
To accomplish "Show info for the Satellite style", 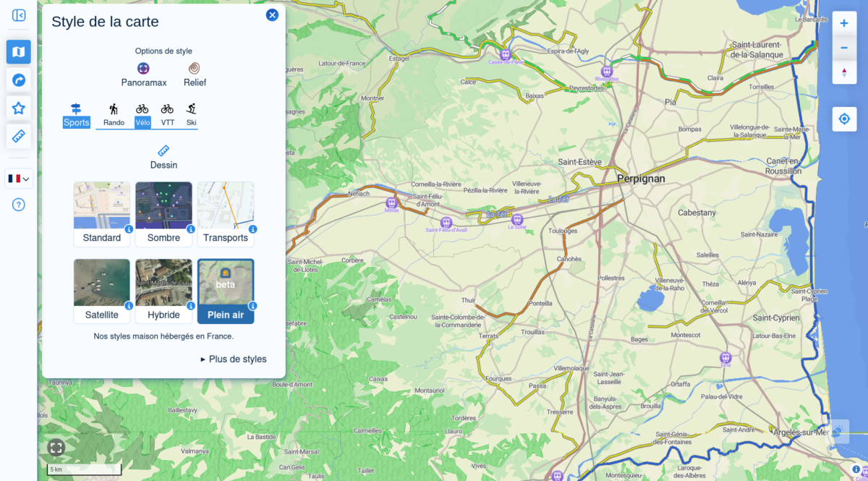I will click(129, 306).
